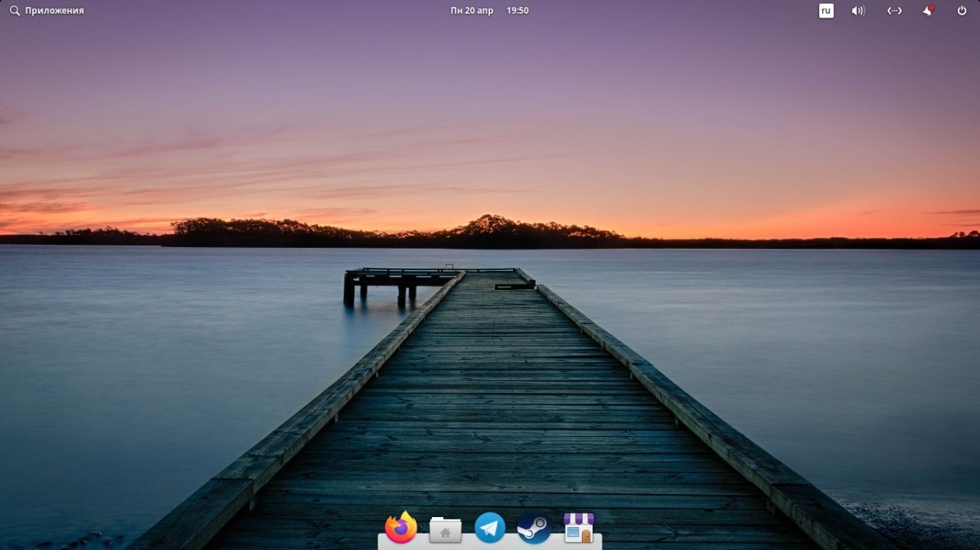
Task: Open the date and time calendar indicator
Action: point(489,11)
